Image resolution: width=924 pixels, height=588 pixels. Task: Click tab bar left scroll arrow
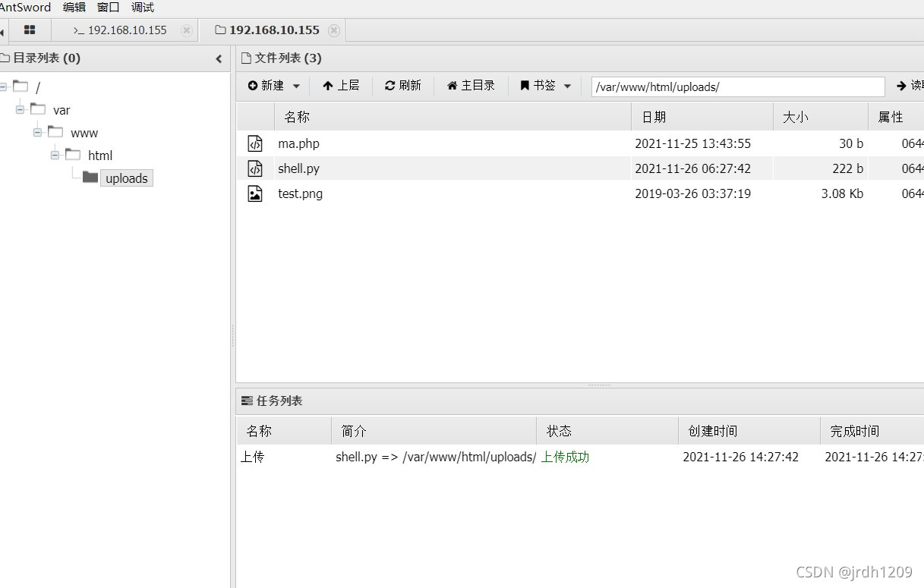click(x=2, y=32)
